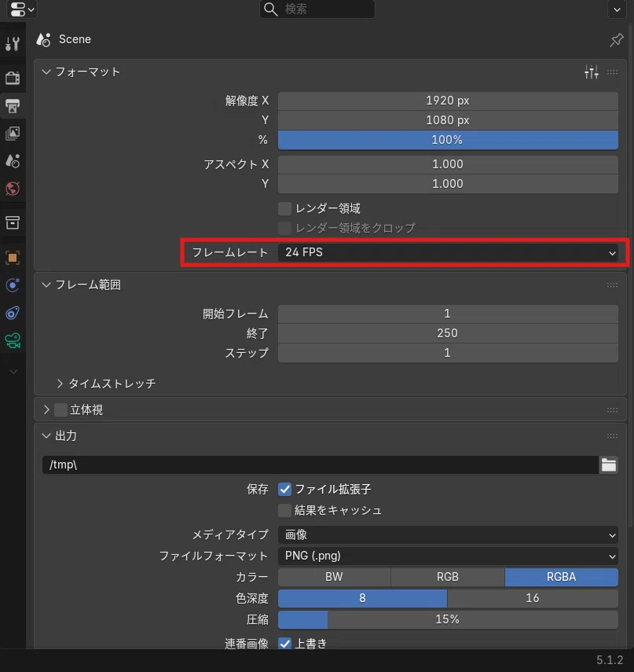This screenshot has width=634, height=672.
Task: Open the Tool properties tab icon
Action: pos(13,43)
